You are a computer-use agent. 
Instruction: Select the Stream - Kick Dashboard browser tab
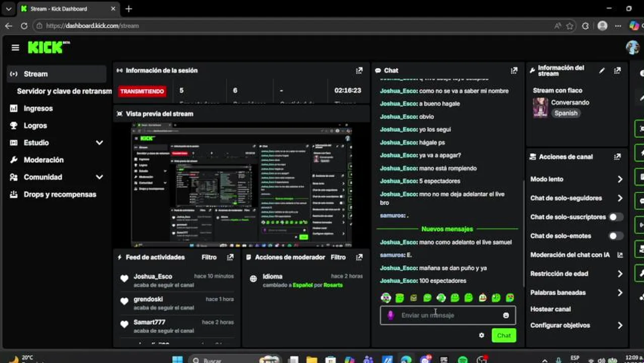[68, 9]
